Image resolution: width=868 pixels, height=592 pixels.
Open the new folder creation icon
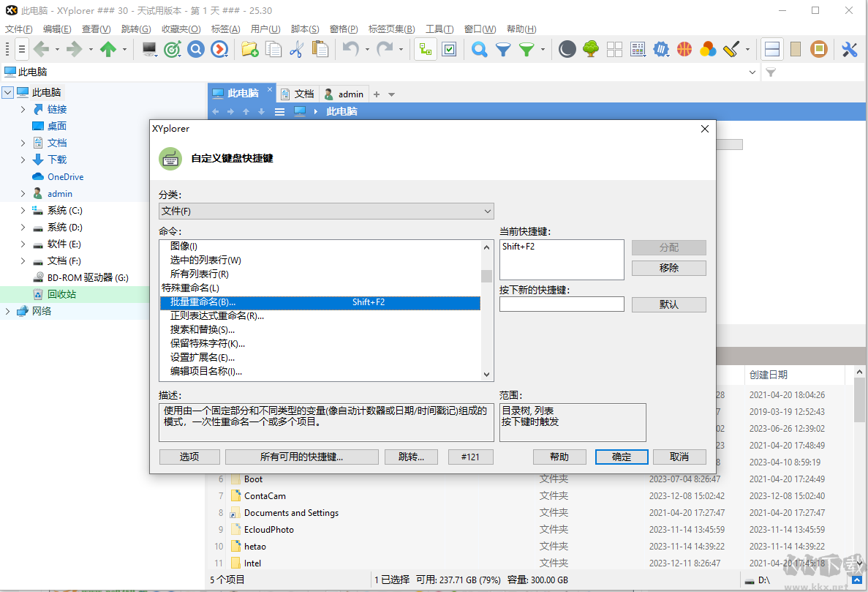tap(249, 49)
